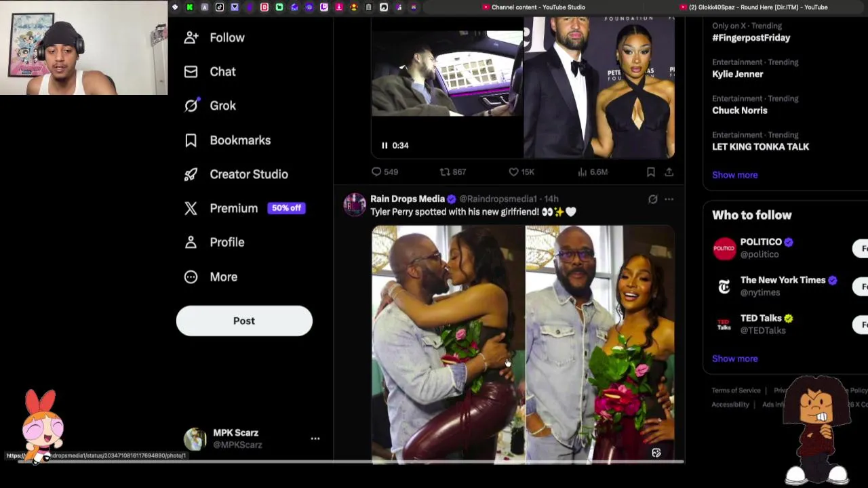Click the Post button

244,321
